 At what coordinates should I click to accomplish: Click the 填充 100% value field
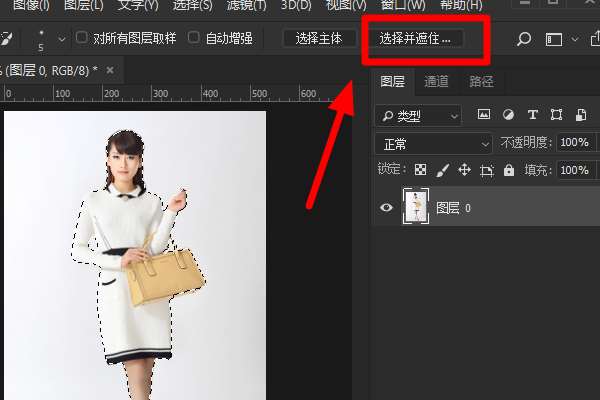tap(576, 170)
